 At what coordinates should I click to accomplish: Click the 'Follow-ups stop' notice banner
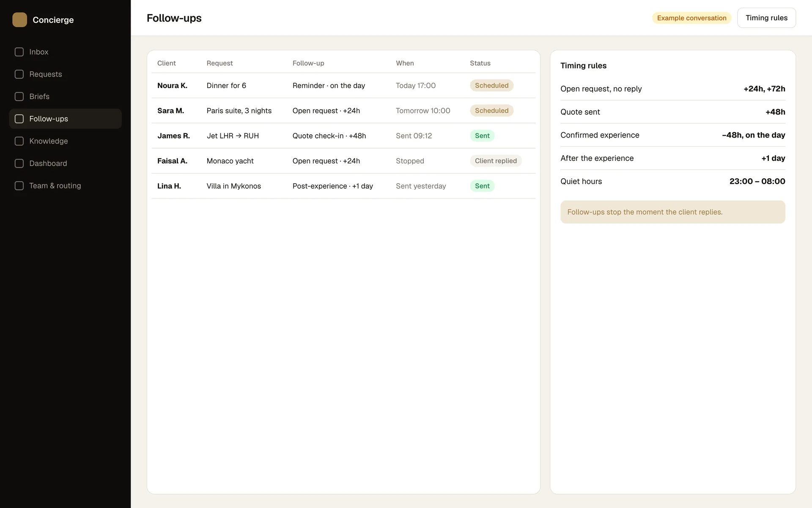coord(672,212)
